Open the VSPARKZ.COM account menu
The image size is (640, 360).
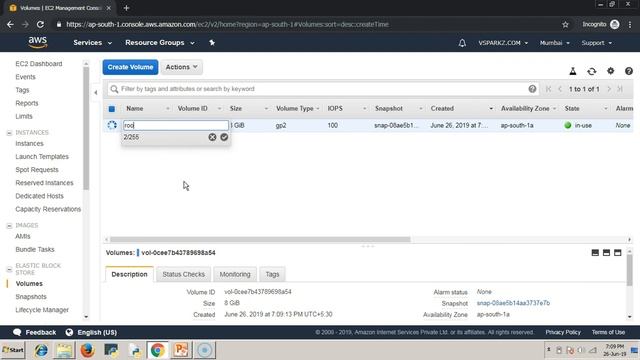coord(503,43)
